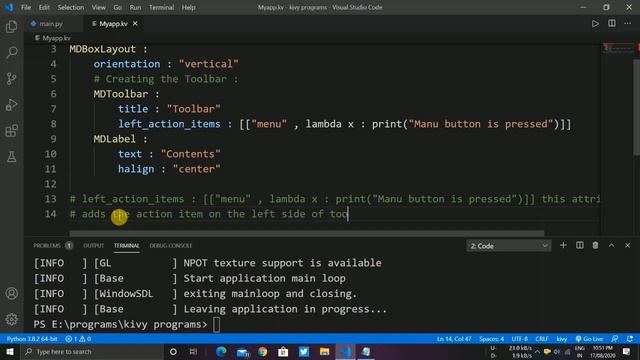Switch to the Output panel tab

coord(93,245)
